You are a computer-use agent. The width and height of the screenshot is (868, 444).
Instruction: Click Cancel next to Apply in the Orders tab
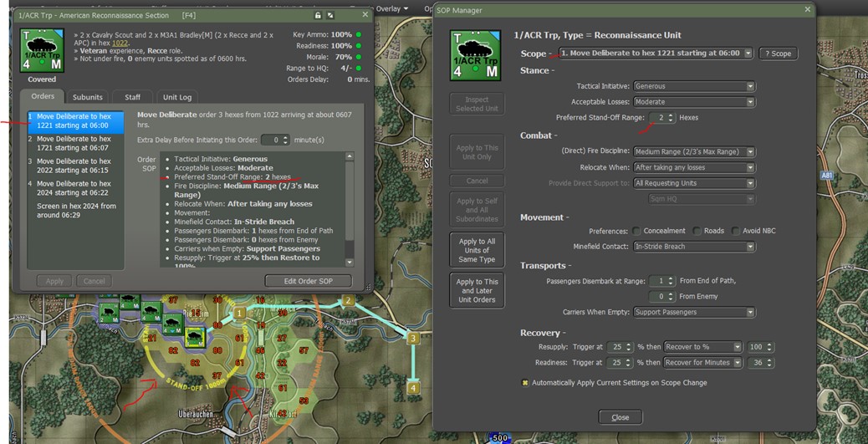tap(94, 281)
